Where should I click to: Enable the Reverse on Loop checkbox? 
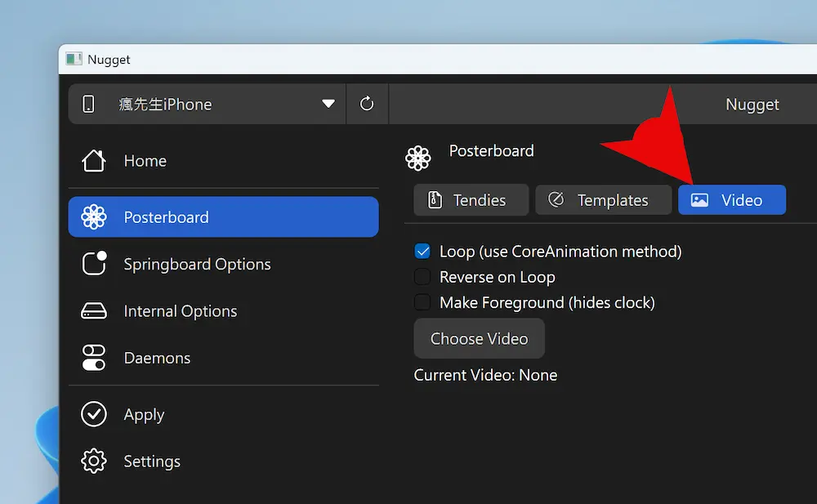click(x=422, y=277)
